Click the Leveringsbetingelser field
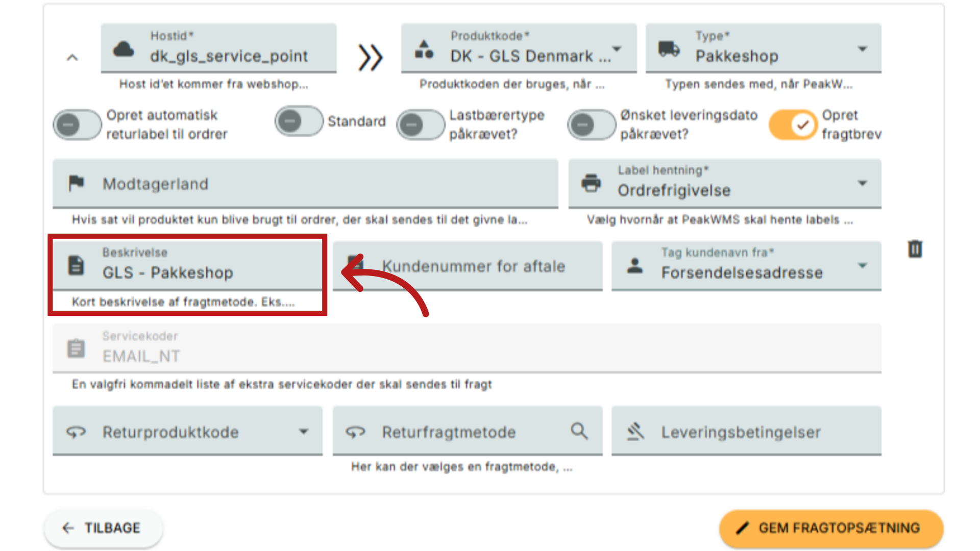The height and width of the screenshot is (551, 980). pos(746,431)
